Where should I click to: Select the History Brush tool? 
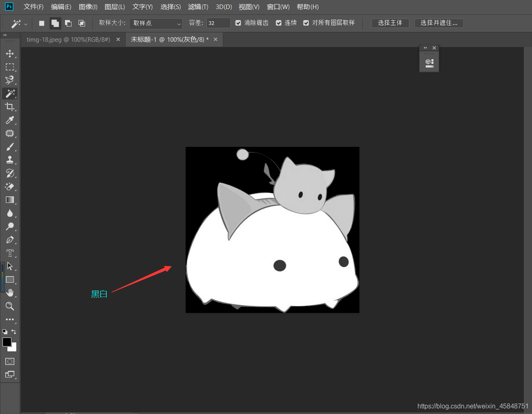click(x=10, y=173)
